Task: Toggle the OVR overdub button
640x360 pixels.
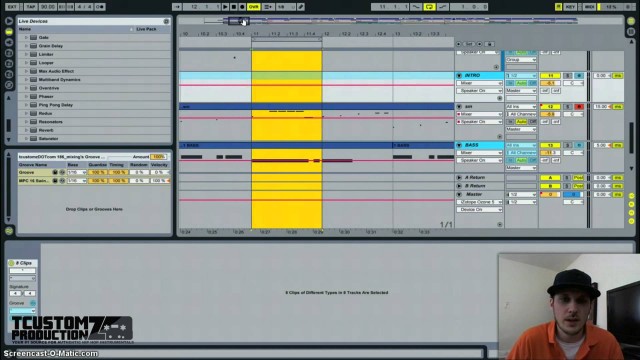Action: pos(253,7)
